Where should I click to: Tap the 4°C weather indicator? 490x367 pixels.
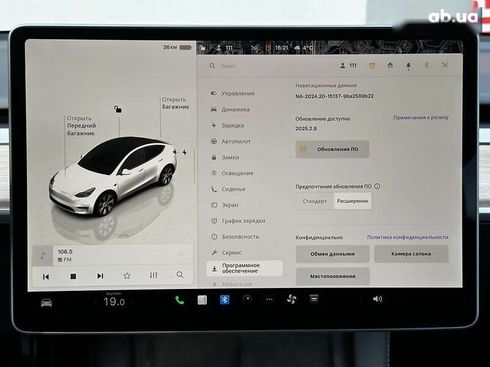pos(304,48)
